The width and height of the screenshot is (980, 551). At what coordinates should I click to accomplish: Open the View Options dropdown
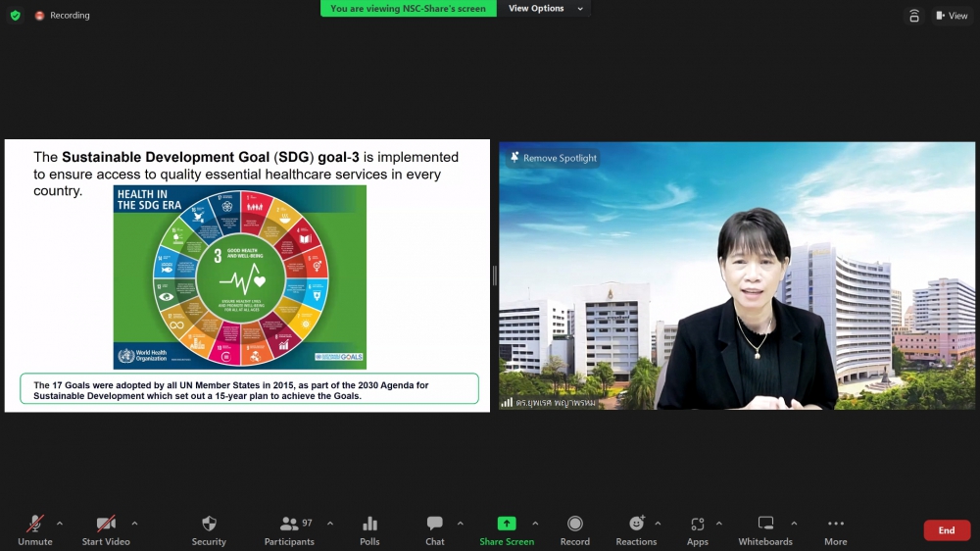[x=544, y=9]
